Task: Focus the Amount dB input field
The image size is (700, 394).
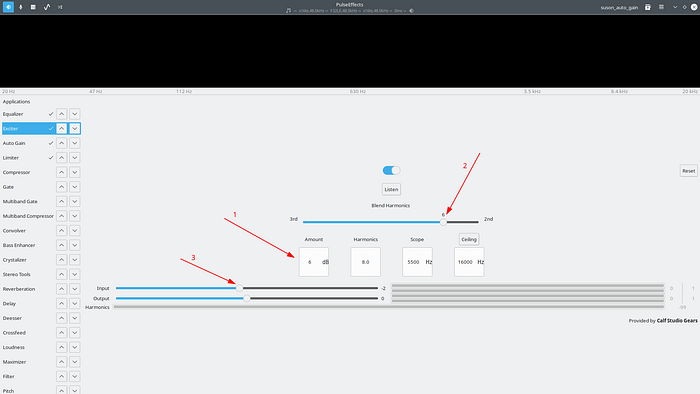Action: pyautogui.click(x=314, y=262)
